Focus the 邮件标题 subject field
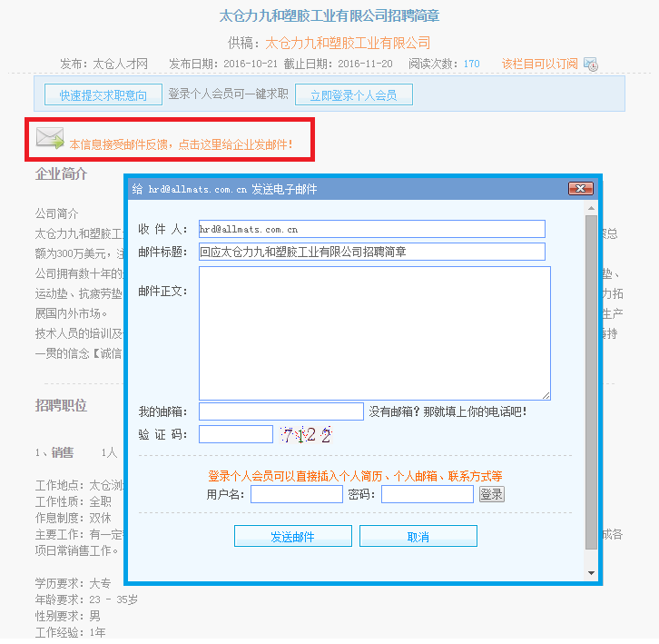659x644 pixels. (x=372, y=252)
